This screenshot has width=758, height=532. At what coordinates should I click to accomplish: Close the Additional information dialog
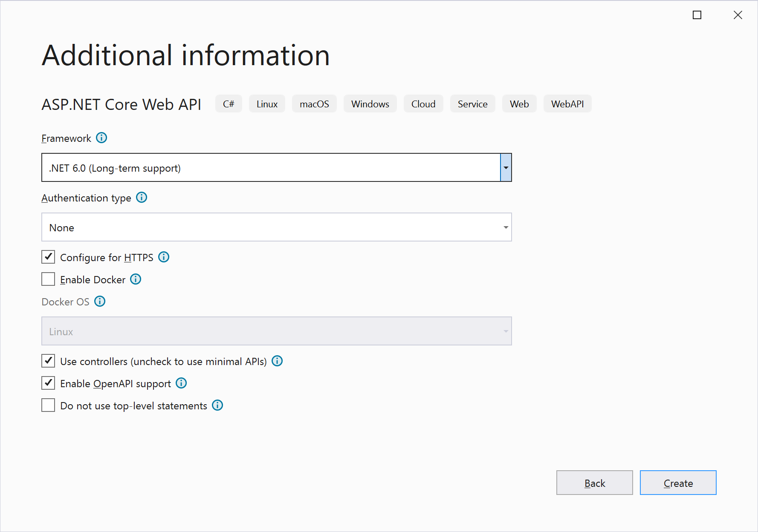click(x=738, y=15)
